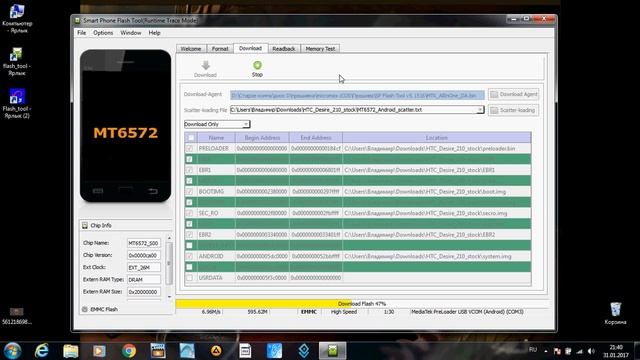Click the Name column header
The image size is (640, 360).
[x=216, y=138]
